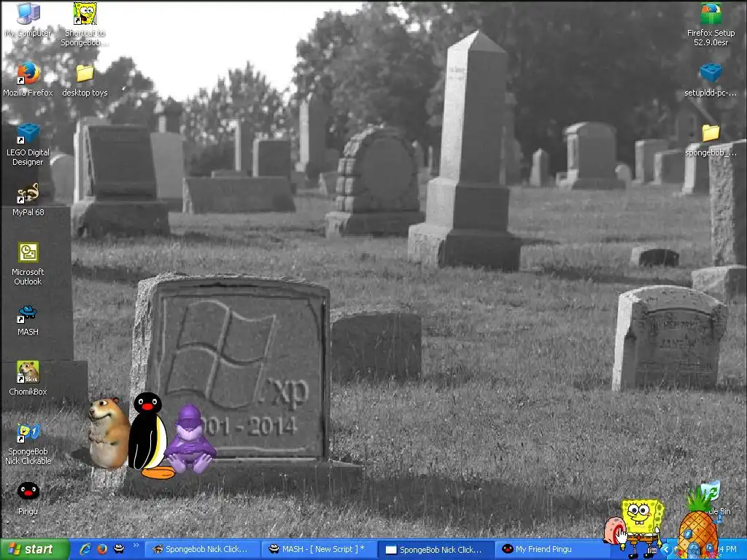Open the Shortcut to SpongeBob icon
This screenshot has width=747, height=560.
[85, 24]
